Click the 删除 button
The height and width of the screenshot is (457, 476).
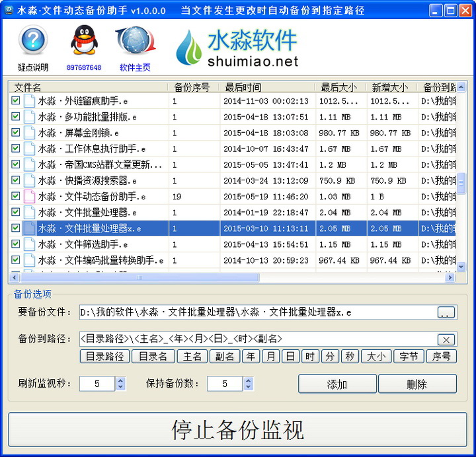click(x=417, y=384)
